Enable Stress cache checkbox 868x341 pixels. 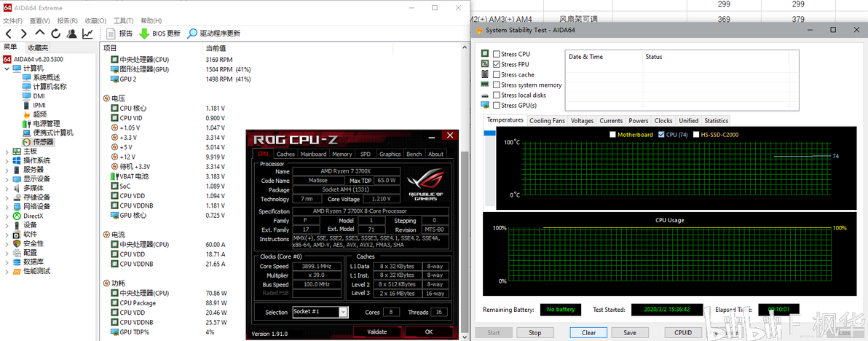click(x=496, y=75)
